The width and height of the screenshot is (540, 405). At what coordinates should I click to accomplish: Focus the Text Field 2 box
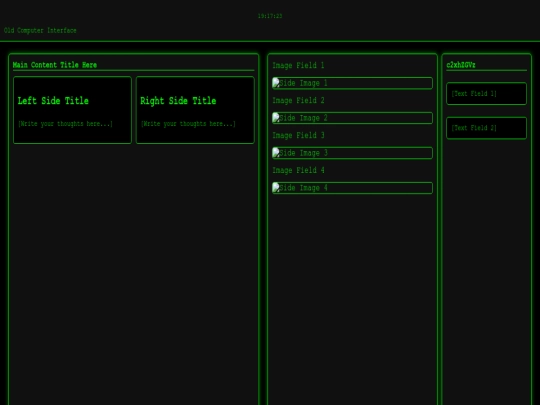486,128
